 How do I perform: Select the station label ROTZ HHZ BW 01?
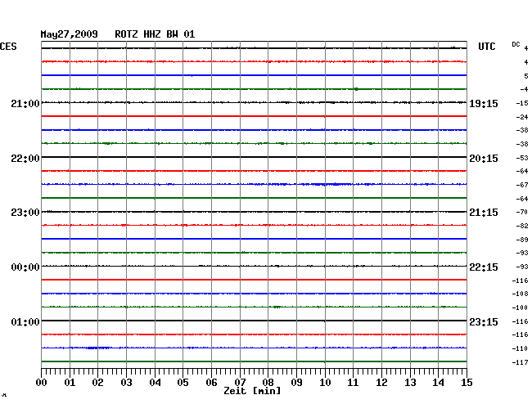(x=155, y=34)
